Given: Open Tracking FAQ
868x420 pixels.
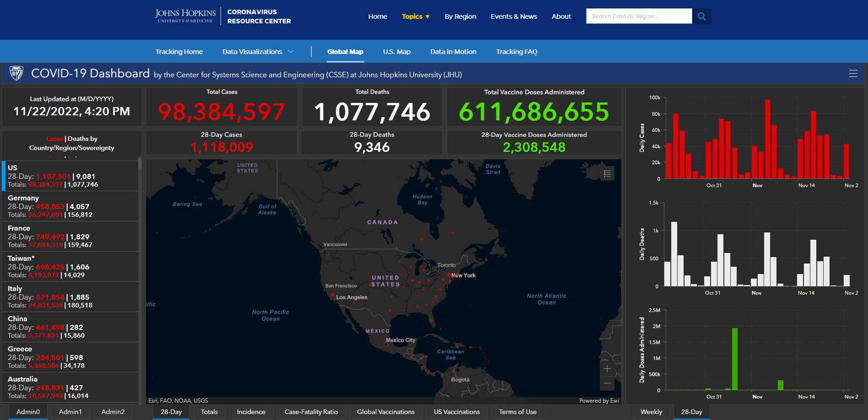Looking at the screenshot, I should point(517,52).
